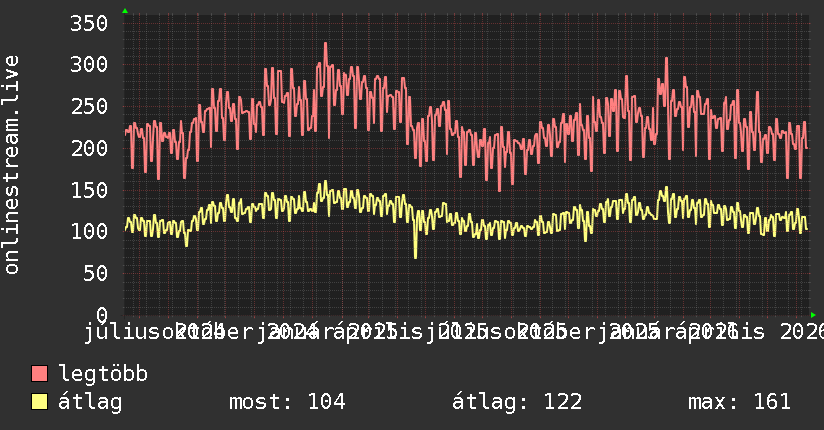Viewport: 824px width, 430px height.
Task: Click the y-axis label 50
Action: tap(95, 273)
